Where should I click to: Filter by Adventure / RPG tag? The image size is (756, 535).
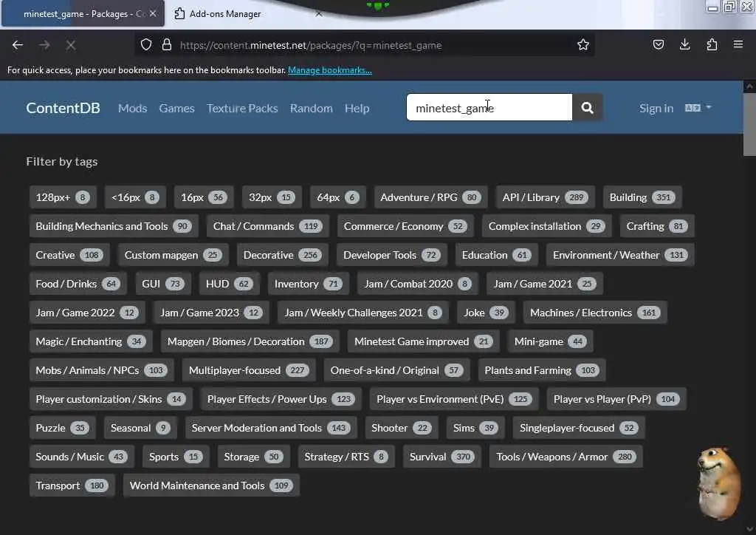(x=430, y=197)
